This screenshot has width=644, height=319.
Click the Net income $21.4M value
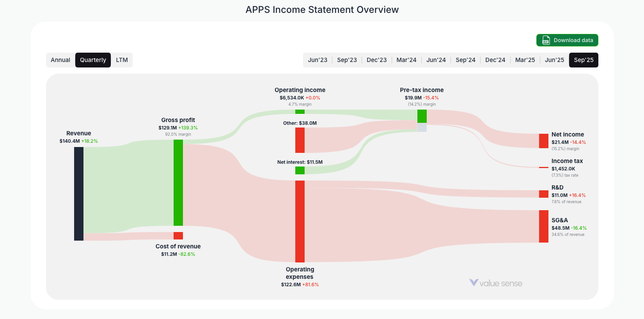pyautogui.click(x=560, y=142)
